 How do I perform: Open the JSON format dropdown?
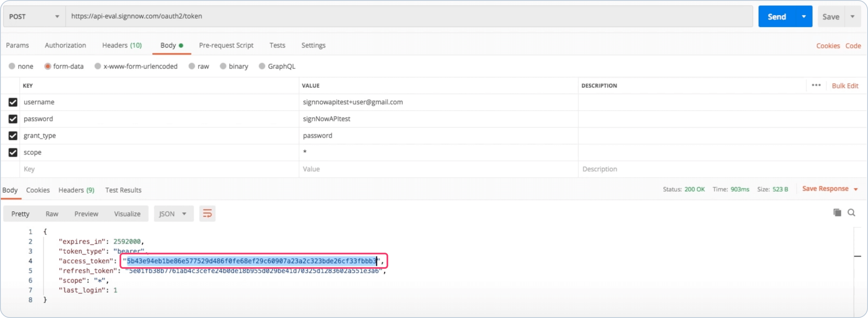[173, 213]
